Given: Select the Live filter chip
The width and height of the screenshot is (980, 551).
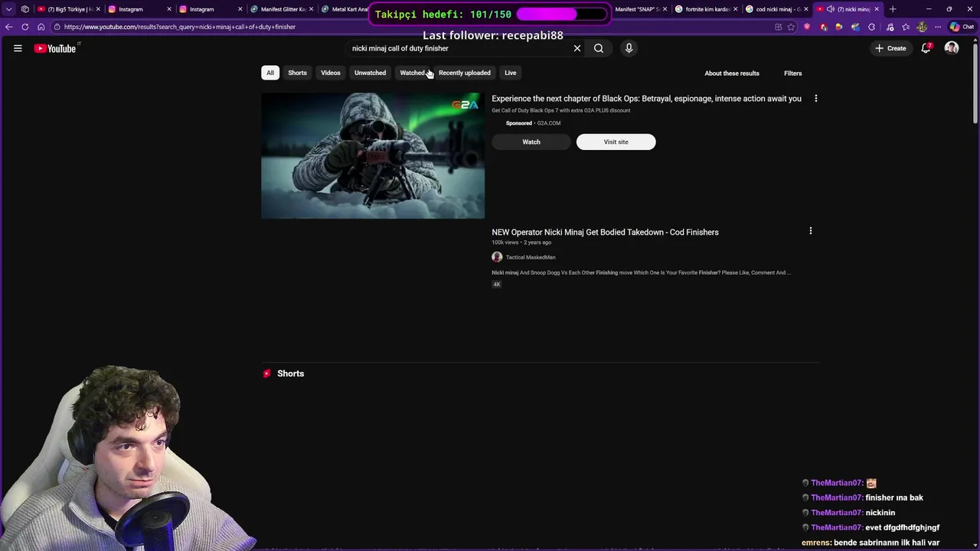Looking at the screenshot, I should (x=511, y=73).
